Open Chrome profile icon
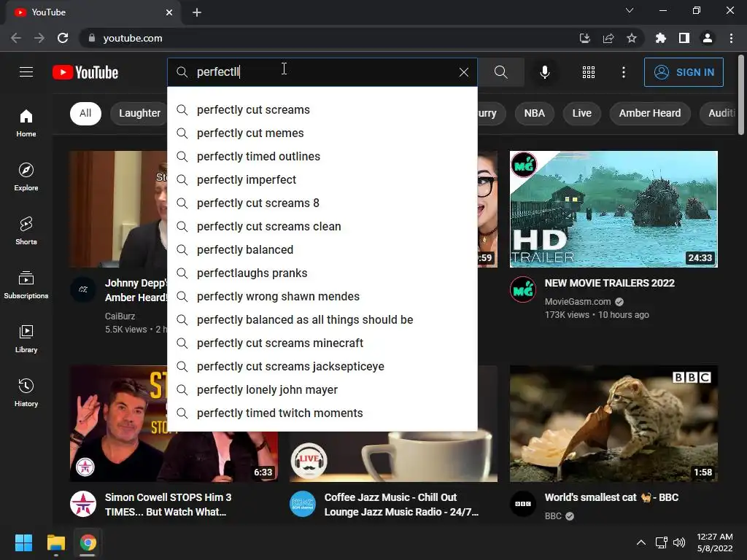 [708, 38]
